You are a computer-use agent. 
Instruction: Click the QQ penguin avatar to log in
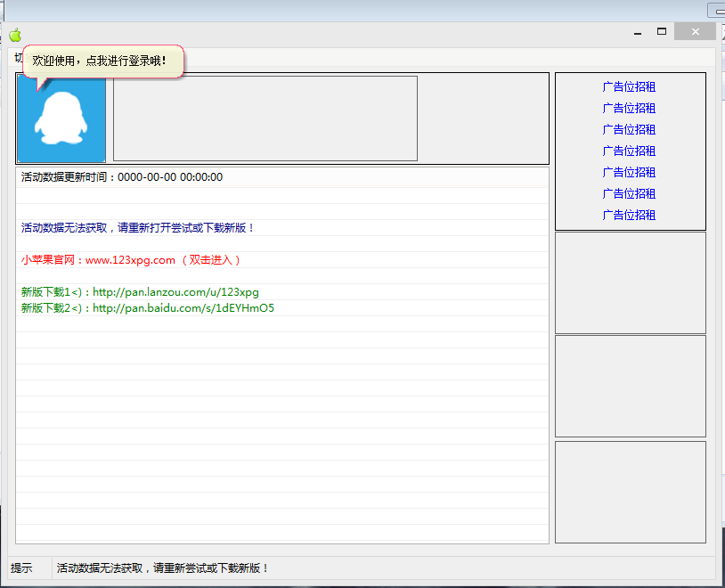61,118
